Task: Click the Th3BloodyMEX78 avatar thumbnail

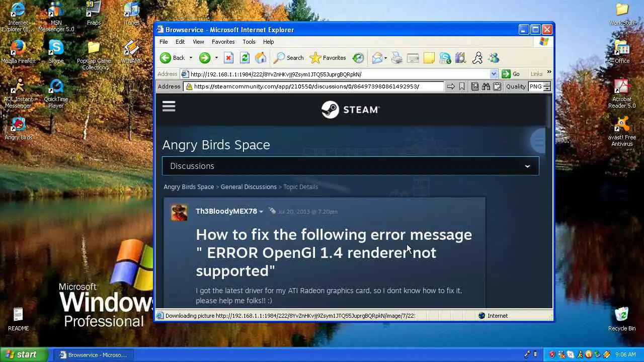Action: pyautogui.click(x=179, y=212)
